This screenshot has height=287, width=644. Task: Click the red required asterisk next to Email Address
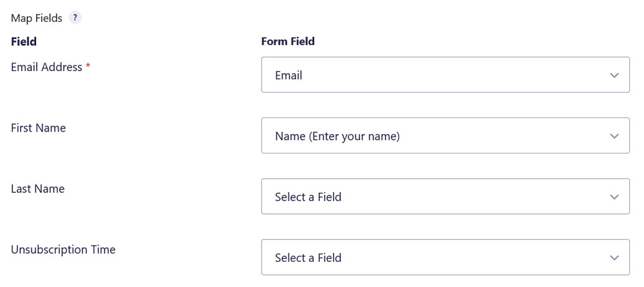88,66
